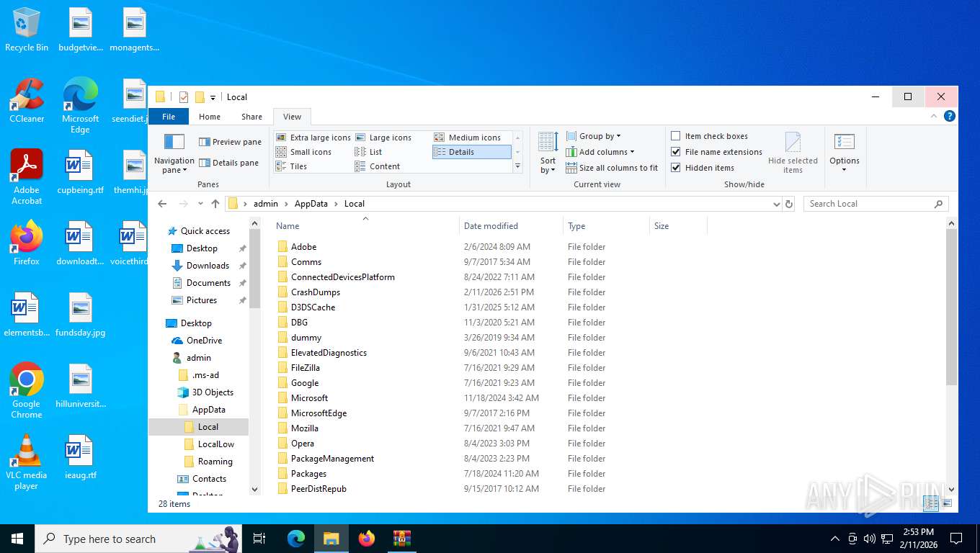Enable Item check boxes

[675, 136]
